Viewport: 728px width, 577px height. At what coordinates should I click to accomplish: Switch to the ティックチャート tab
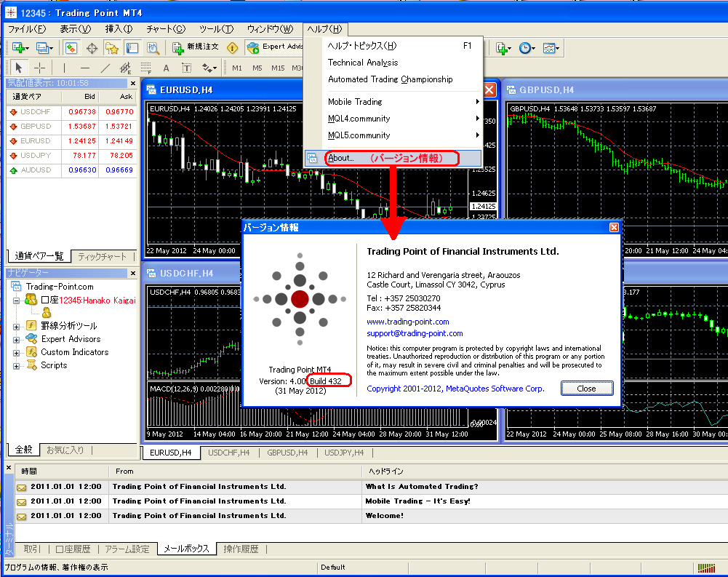tap(102, 256)
